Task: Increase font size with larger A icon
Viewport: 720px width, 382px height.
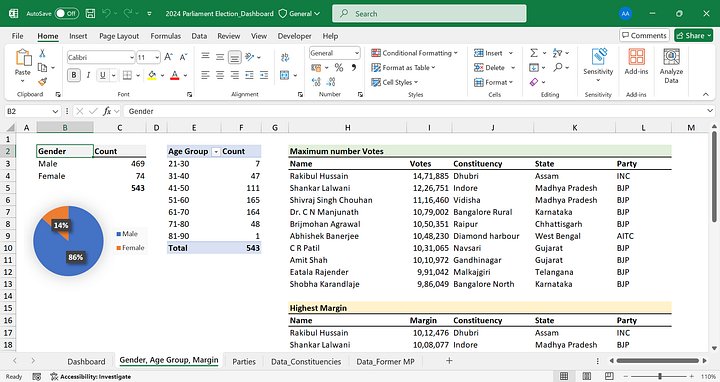Action: [x=169, y=57]
